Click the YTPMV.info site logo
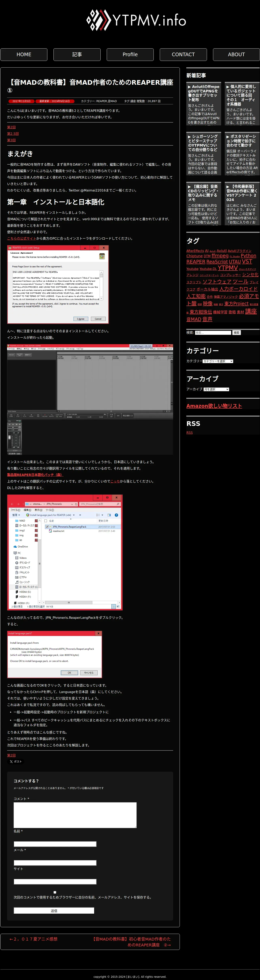Screen dimensions: 260x980 pyautogui.click(x=136, y=20)
